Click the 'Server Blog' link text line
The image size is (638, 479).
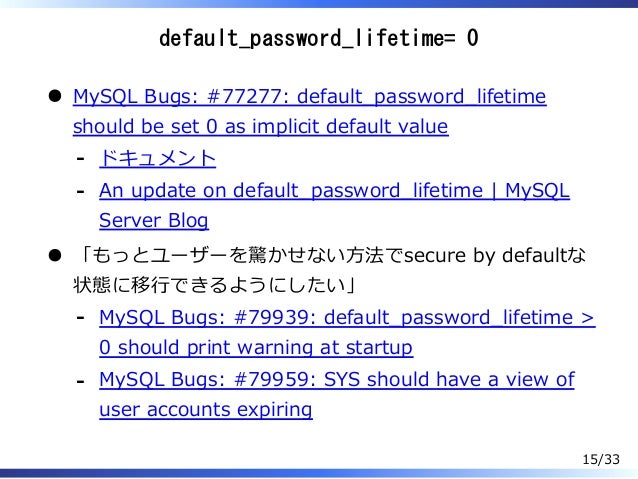tap(154, 221)
